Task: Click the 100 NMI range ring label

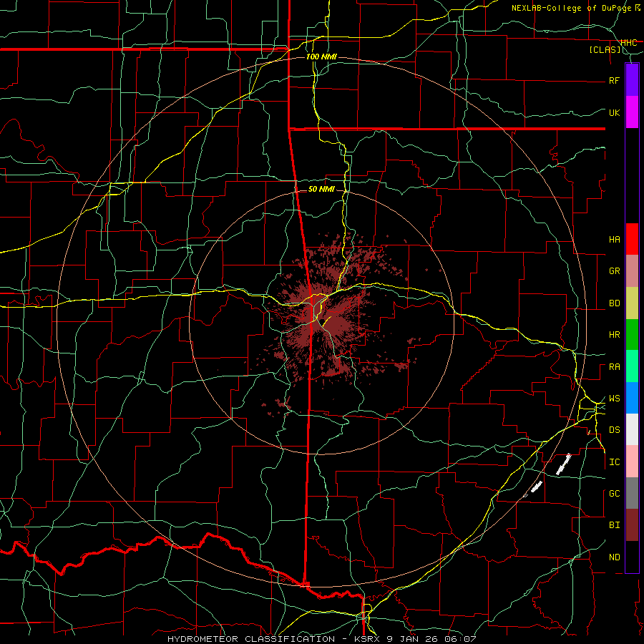Action: (321, 57)
